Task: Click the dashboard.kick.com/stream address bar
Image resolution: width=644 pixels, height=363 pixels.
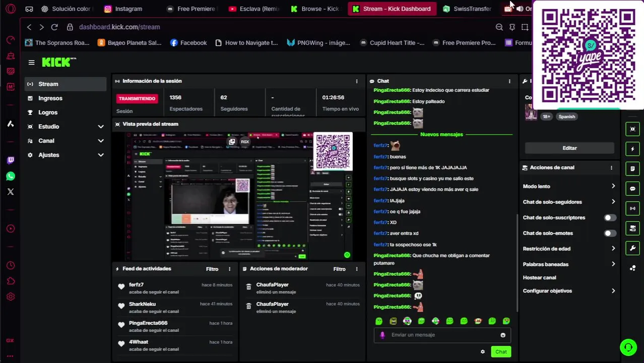Action: point(119,27)
